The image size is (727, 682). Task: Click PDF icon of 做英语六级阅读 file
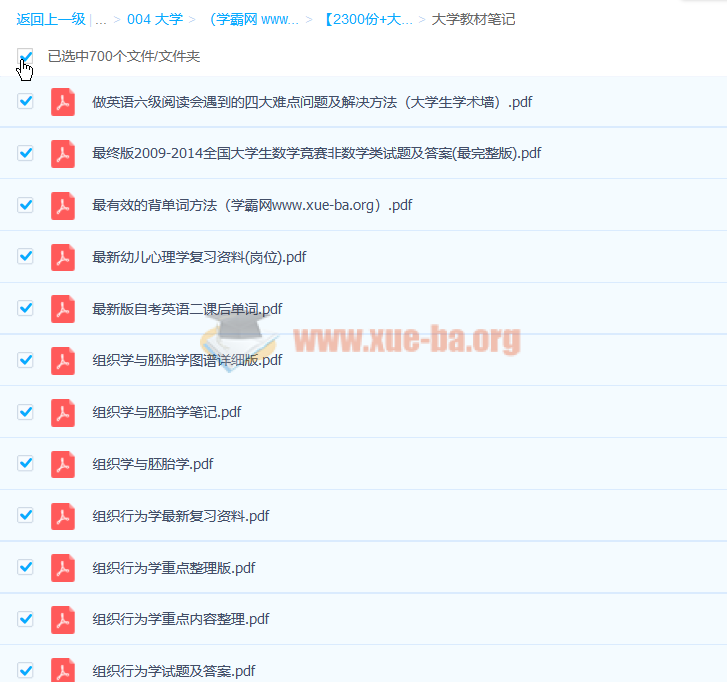[63, 102]
